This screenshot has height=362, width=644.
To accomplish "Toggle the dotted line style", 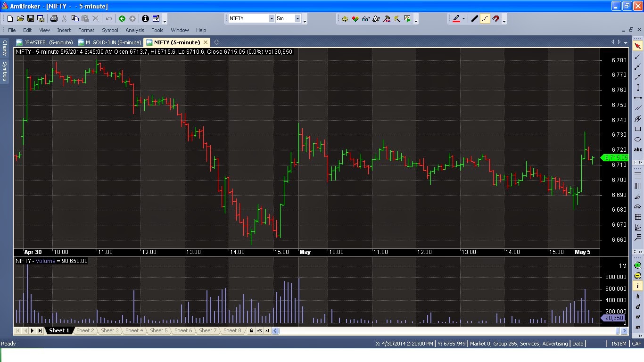I will pos(485,19).
